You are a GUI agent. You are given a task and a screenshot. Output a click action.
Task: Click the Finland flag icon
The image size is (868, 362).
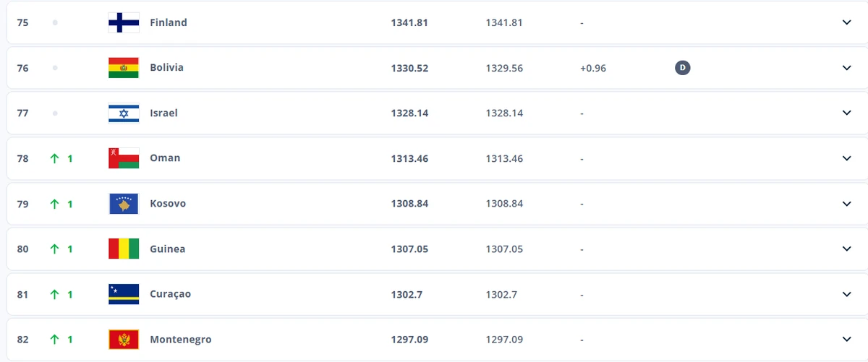(124, 22)
